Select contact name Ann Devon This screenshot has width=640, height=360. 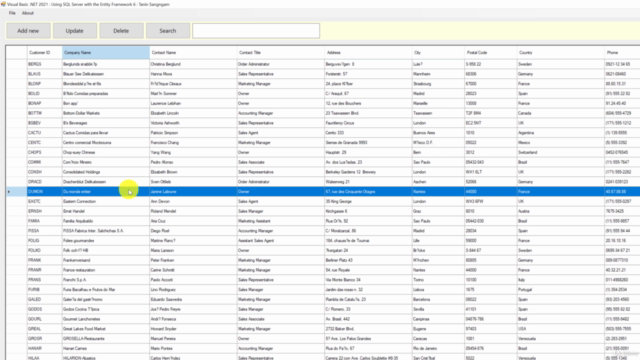click(x=193, y=201)
